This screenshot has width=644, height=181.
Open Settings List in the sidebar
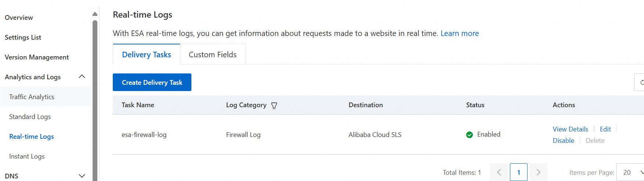click(23, 37)
